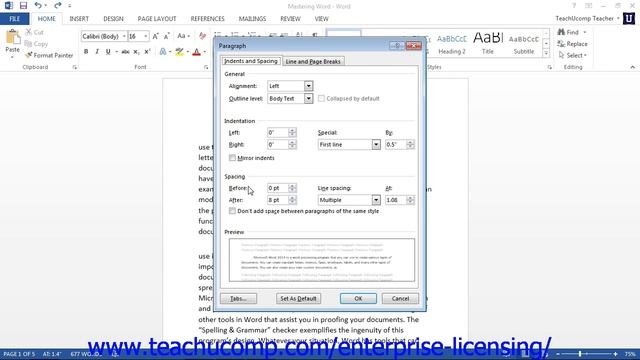This screenshot has height=360, width=640.
Task: Click Set As Default button
Action: click(x=298, y=298)
